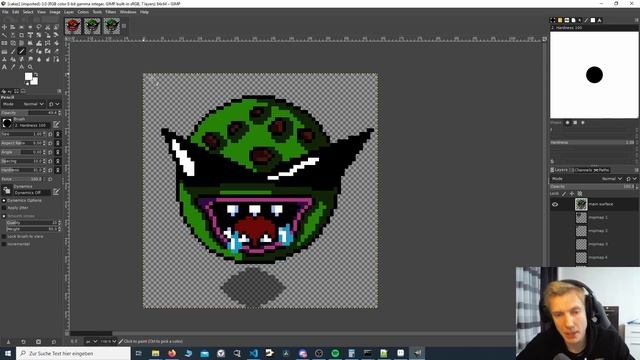
Task: Open Layers dock tab configuration menu
Action: (636, 170)
